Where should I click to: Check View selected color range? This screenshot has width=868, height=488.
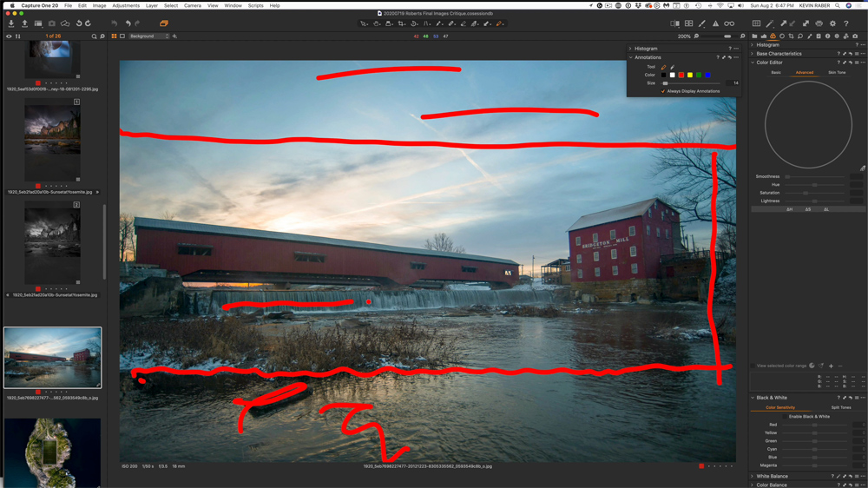click(x=753, y=366)
